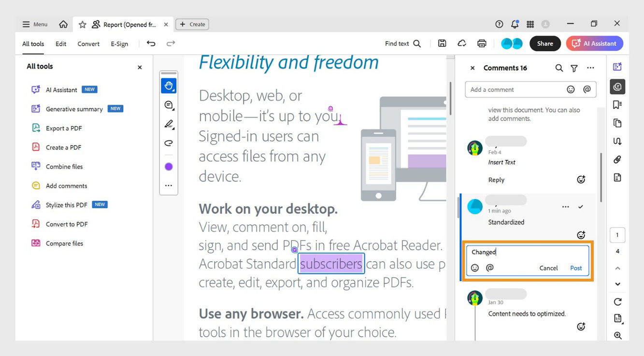Open the Convert tab
Screen dimensions: 644x356
coord(88,43)
